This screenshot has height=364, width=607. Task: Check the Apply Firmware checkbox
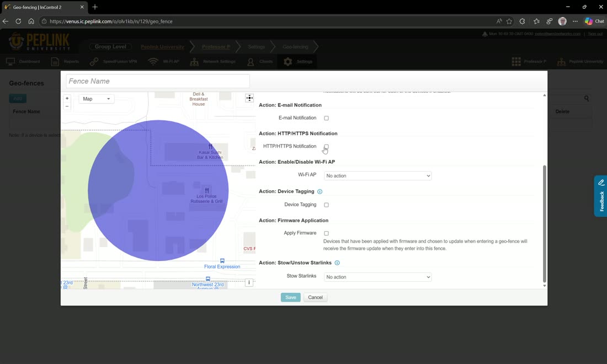point(326,233)
